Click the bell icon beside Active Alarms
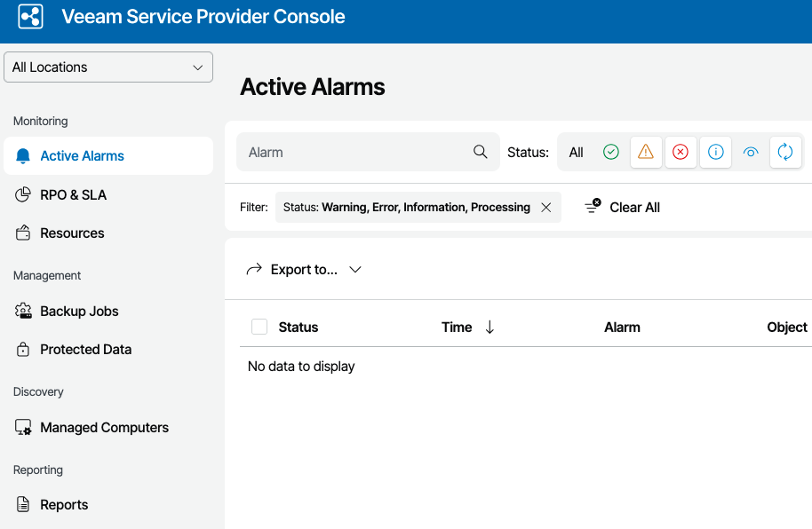 23,156
